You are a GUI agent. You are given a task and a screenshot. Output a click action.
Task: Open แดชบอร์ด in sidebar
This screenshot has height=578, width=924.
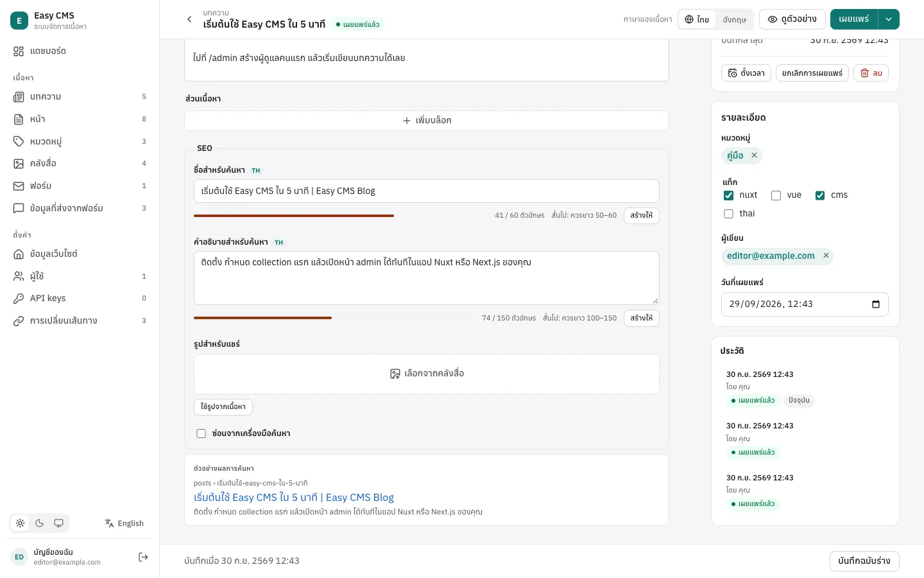coord(80,51)
